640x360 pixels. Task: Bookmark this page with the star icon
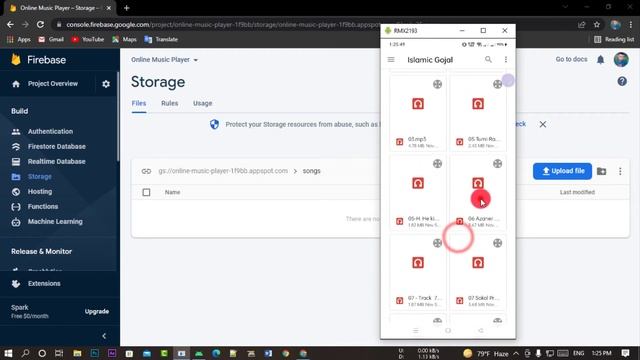pos(597,25)
